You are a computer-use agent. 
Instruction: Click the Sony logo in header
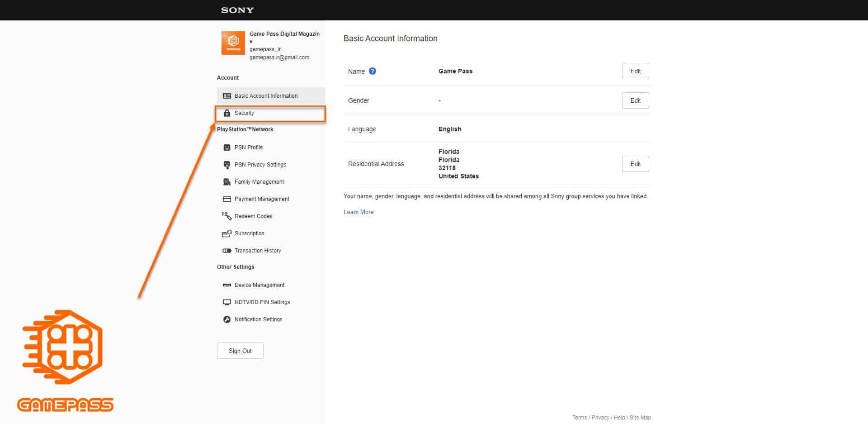tap(237, 10)
